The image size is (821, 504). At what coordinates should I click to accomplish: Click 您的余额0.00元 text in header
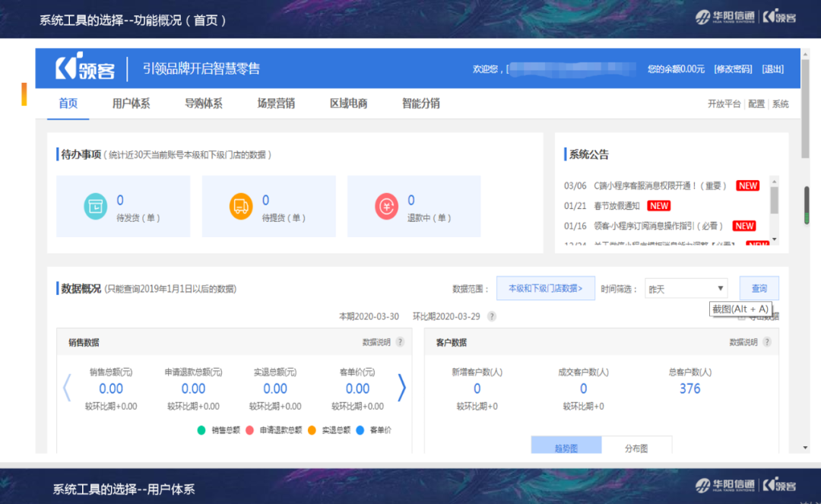pyautogui.click(x=676, y=69)
